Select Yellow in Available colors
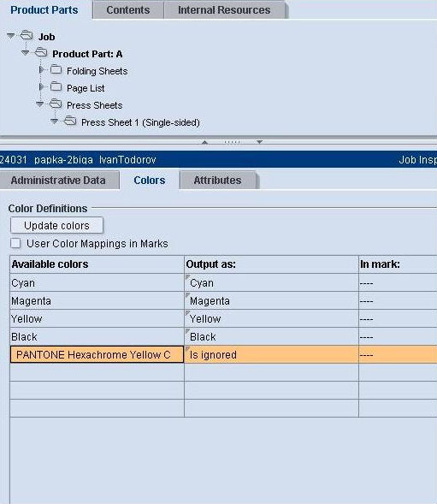 (97, 319)
